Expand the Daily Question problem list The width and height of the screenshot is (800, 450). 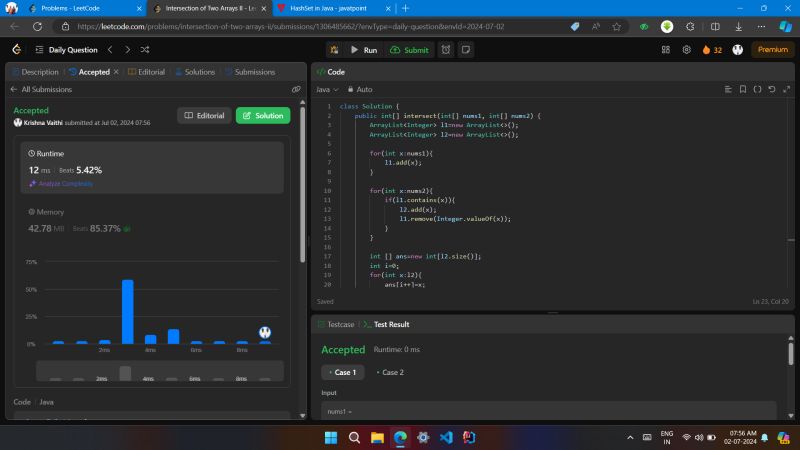[64, 49]
